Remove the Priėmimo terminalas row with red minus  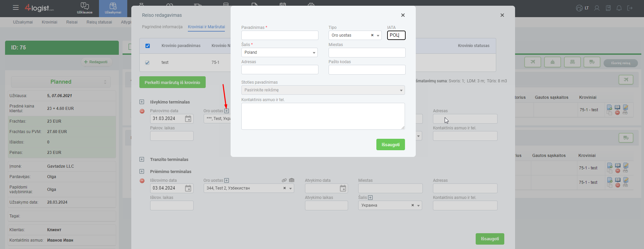tap(142, 181)
